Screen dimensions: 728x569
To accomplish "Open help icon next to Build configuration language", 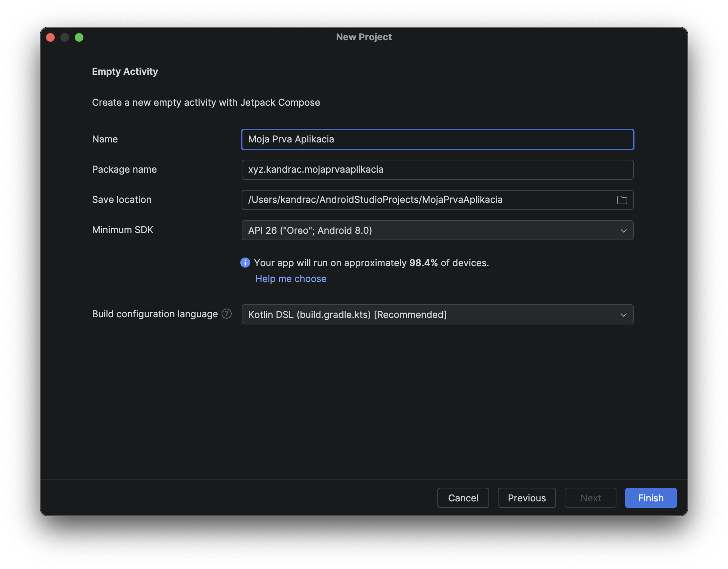I will point(227,314).
